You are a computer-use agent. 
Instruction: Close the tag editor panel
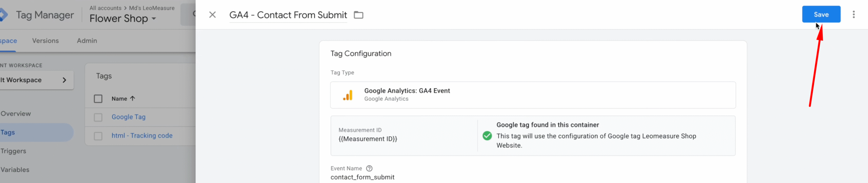point(212,15)
